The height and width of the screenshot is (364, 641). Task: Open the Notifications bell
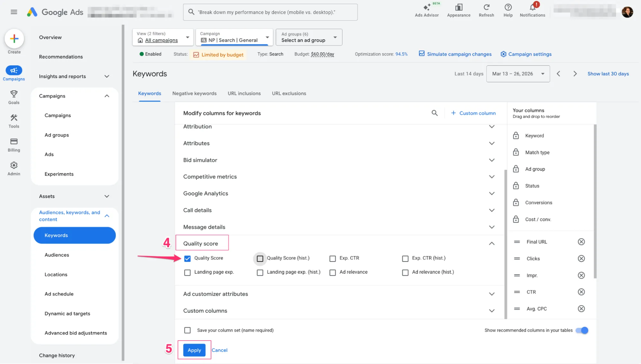tap(532, 7)
